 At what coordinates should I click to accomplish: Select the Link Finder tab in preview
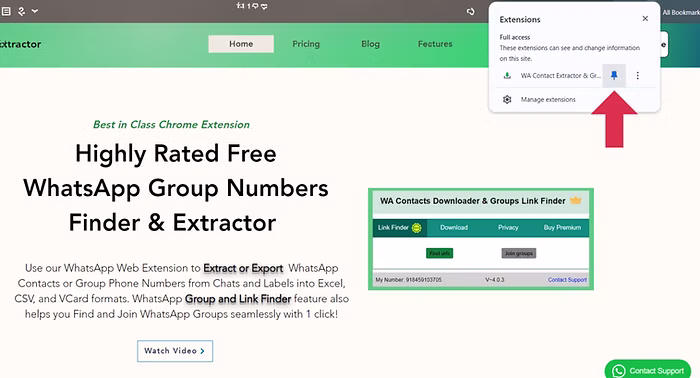400,228
